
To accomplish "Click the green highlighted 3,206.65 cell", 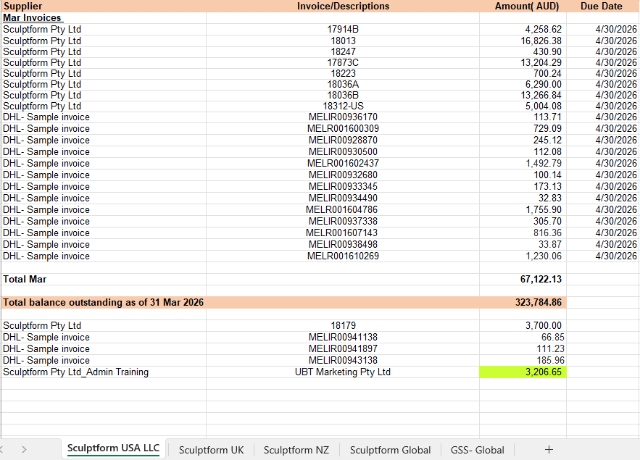I will (523, 372).
